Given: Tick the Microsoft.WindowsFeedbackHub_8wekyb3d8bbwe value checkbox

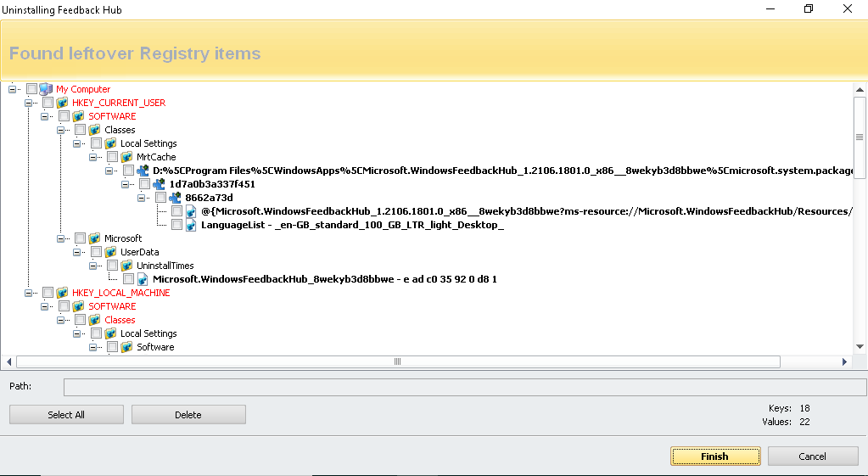Looking at the screenshot, I should pyautogui.click(x=128, y=279).
